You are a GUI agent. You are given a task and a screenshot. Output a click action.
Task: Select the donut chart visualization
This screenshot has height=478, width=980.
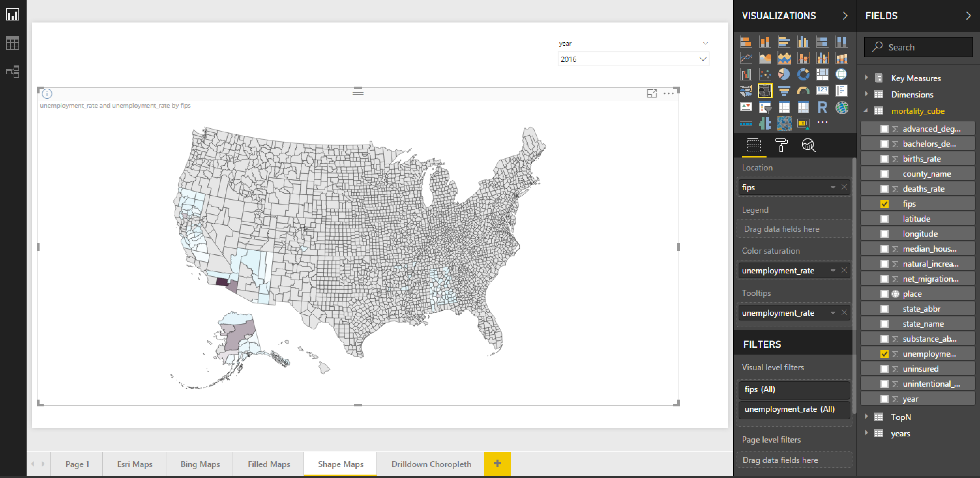coord(803,75)
